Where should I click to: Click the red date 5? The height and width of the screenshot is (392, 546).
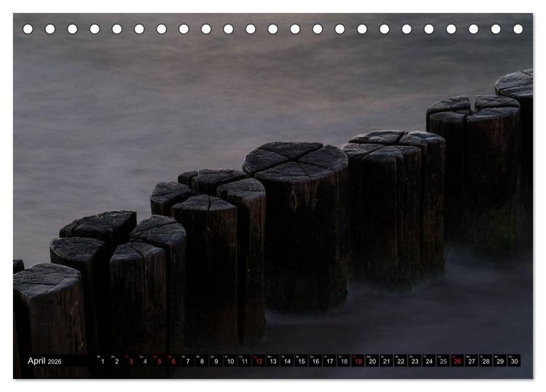point(159,360)
